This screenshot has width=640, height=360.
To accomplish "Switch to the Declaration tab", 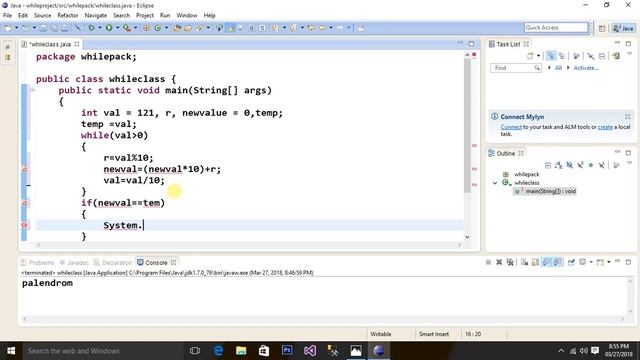I will tap(113, 262).
